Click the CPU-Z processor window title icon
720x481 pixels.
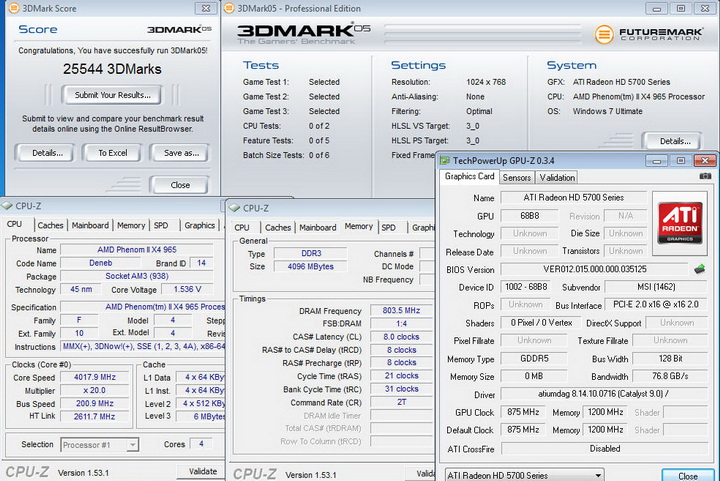[x=9, y=205]
